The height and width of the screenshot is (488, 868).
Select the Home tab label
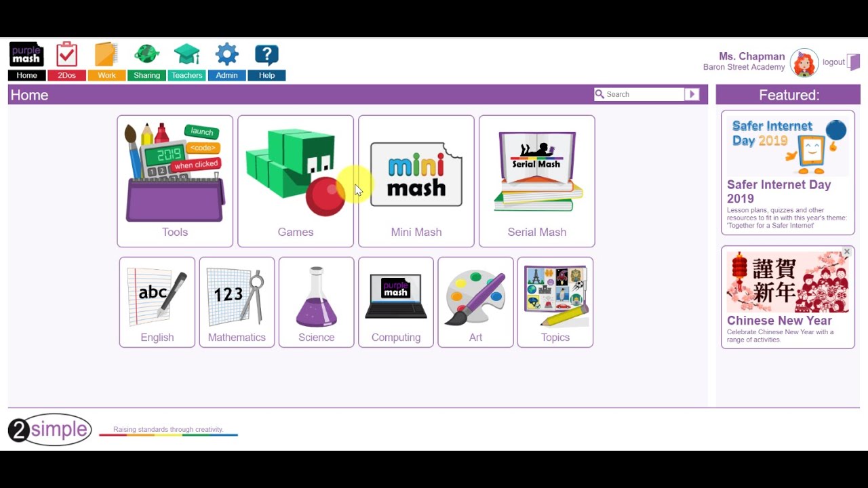pyautogui.click(x=27, y=75)
